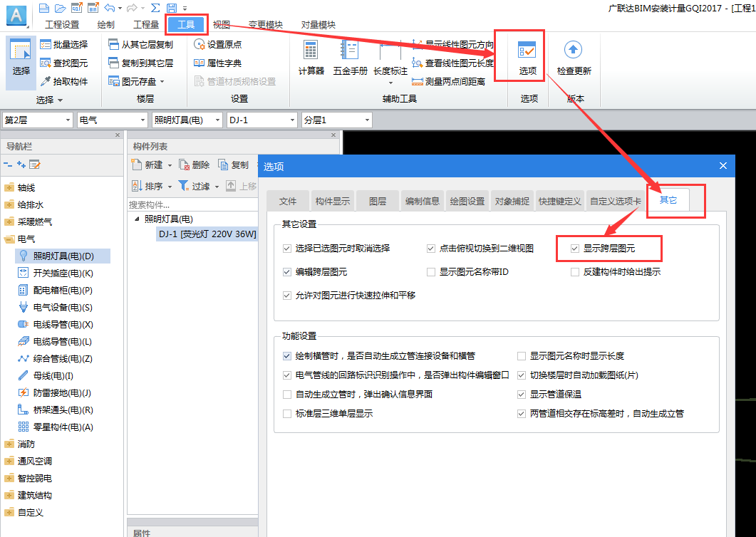Viewport: 756px width, 537px height.
Task: Open 属性字典 attribute dictionary
Action: point(218,63)
